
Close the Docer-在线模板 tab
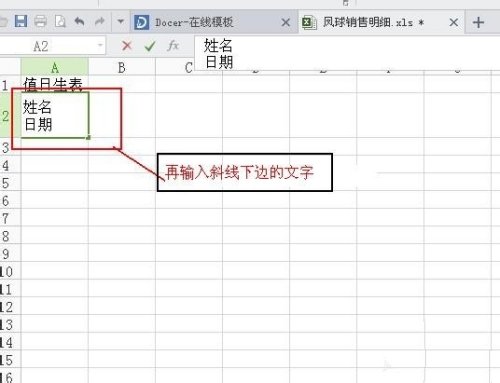(x=286, y=23)
